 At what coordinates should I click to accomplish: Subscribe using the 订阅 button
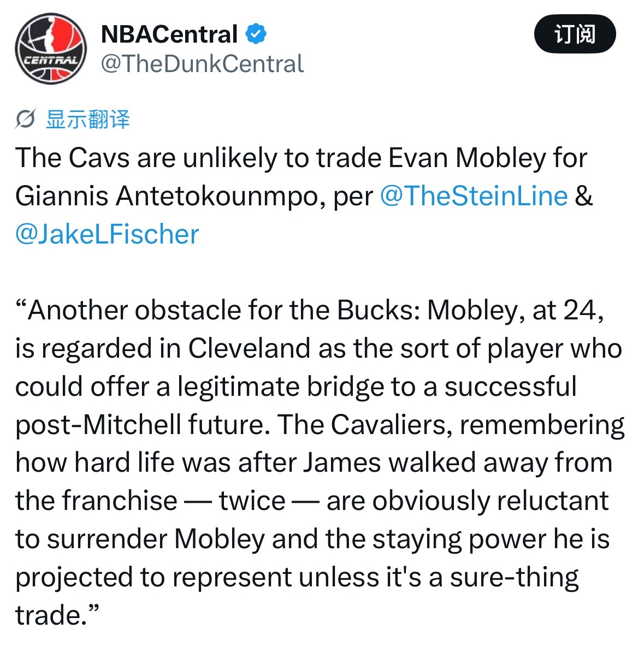(575, 34)
